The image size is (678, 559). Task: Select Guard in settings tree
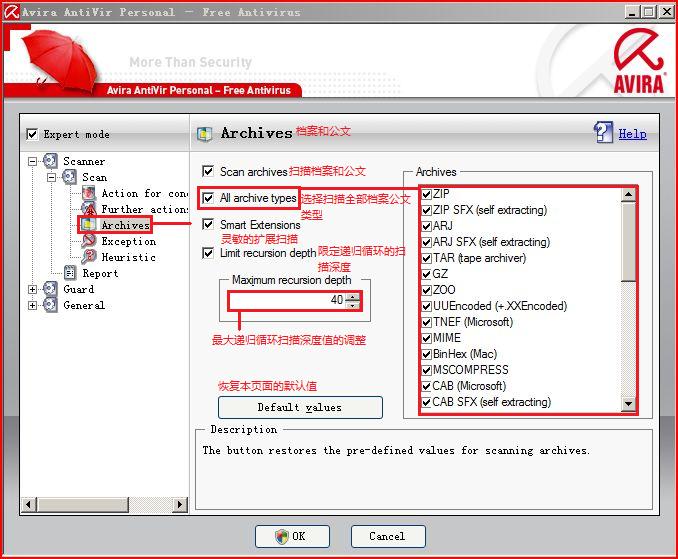(x=79, y=289)
